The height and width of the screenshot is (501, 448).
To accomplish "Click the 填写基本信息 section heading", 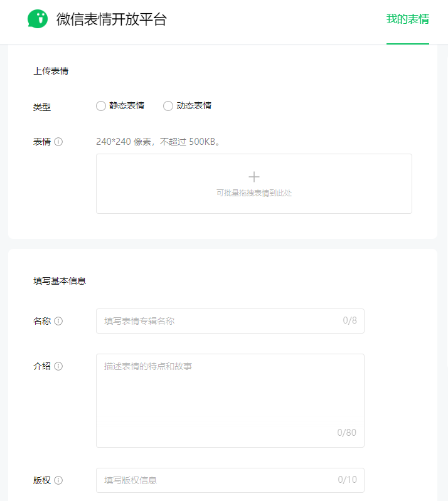I will [60, 281].
